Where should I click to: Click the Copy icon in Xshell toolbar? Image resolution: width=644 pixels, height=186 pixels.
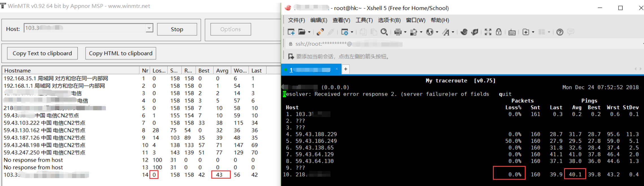[x=363, y=32]
